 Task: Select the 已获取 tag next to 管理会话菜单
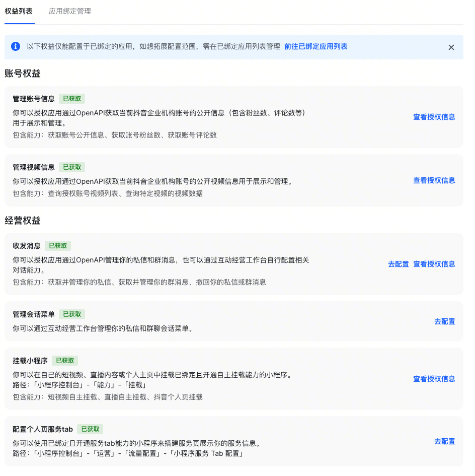click(72, 314)
